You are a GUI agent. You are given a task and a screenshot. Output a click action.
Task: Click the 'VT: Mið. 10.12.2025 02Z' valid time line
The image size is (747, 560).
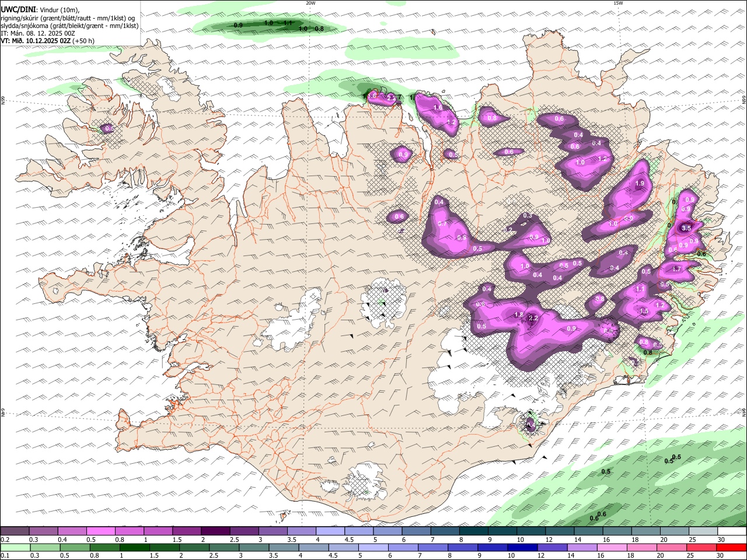(x=36, y=41)
